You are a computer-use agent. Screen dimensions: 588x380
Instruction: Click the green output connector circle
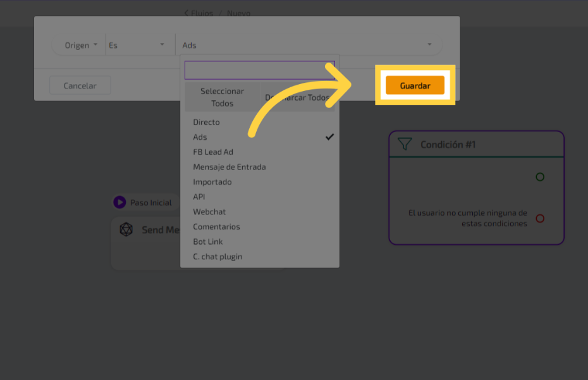coord(540,177)
